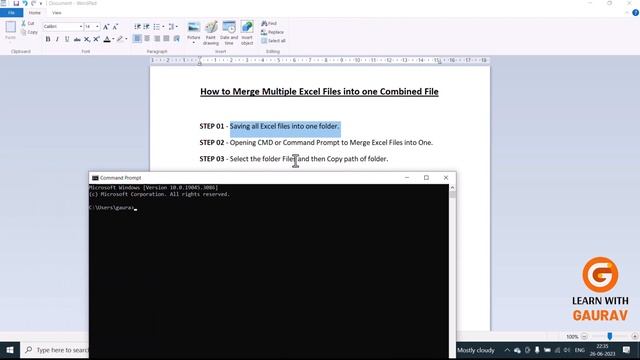Open the Windows Start menu
This screenshot has height=360, width=640.
pyautogui.click(x=10, y=350)
